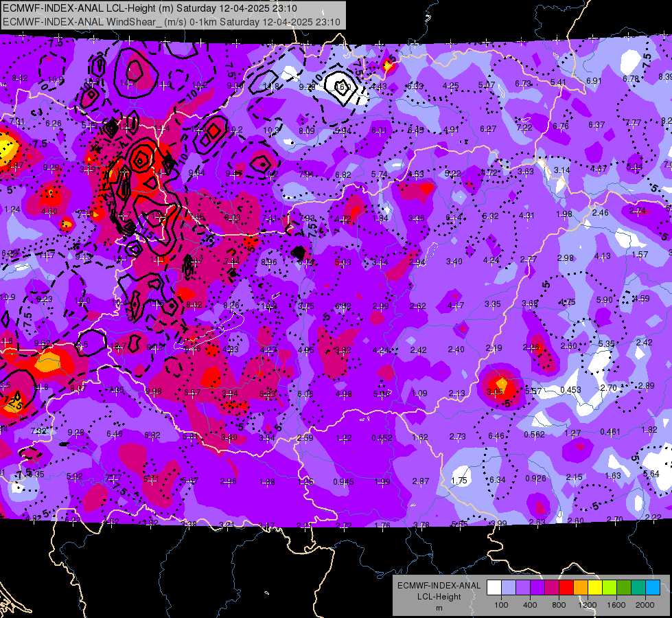
Task: Click the magenta swatch left of red in legend
Action: coord(552,588)
